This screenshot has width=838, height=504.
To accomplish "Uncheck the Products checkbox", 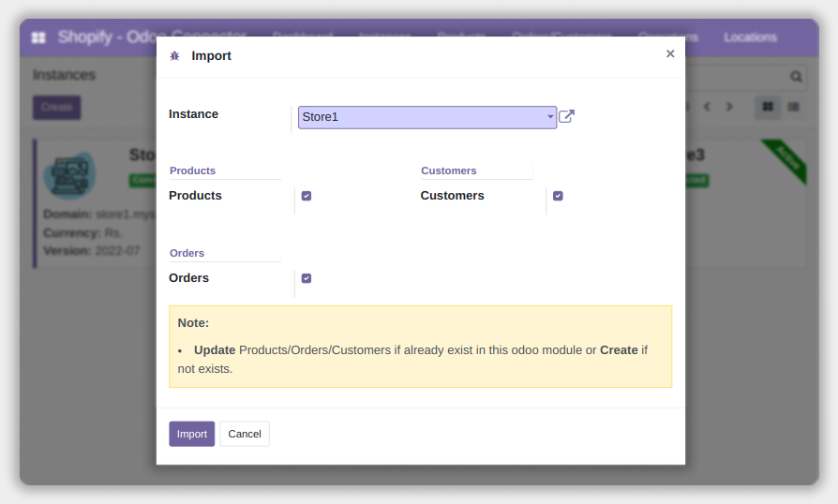I will [307, 196].
